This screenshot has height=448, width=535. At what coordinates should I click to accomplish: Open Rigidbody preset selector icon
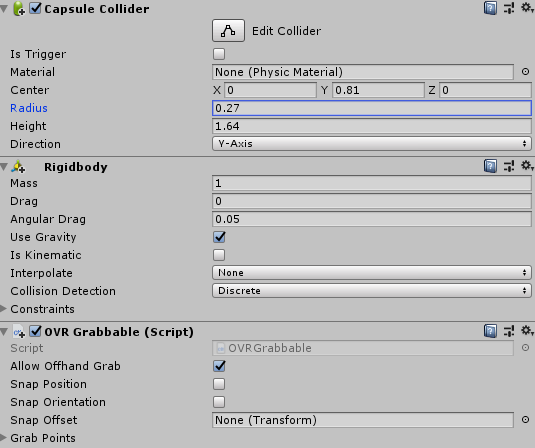(x=509, y=166)
